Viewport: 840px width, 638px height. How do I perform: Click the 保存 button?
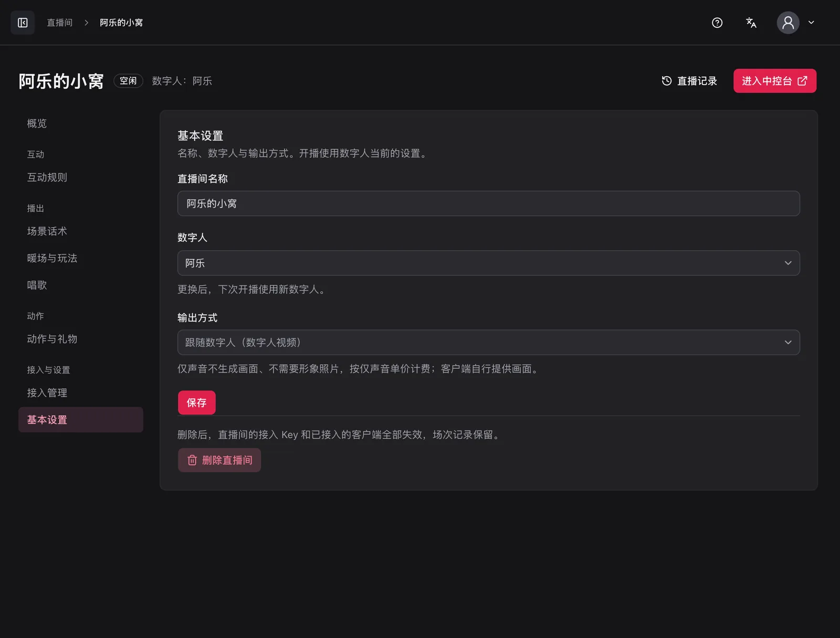click(x=197, y=403)
